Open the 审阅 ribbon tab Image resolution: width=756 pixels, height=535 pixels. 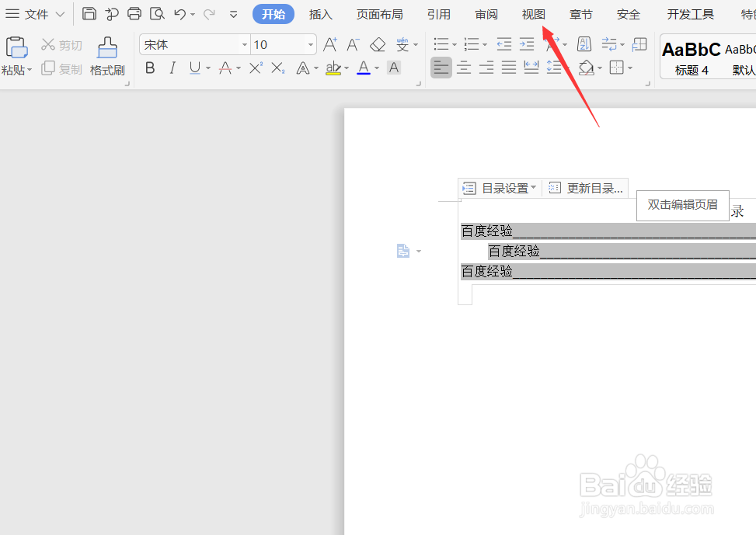click(486, 15)
